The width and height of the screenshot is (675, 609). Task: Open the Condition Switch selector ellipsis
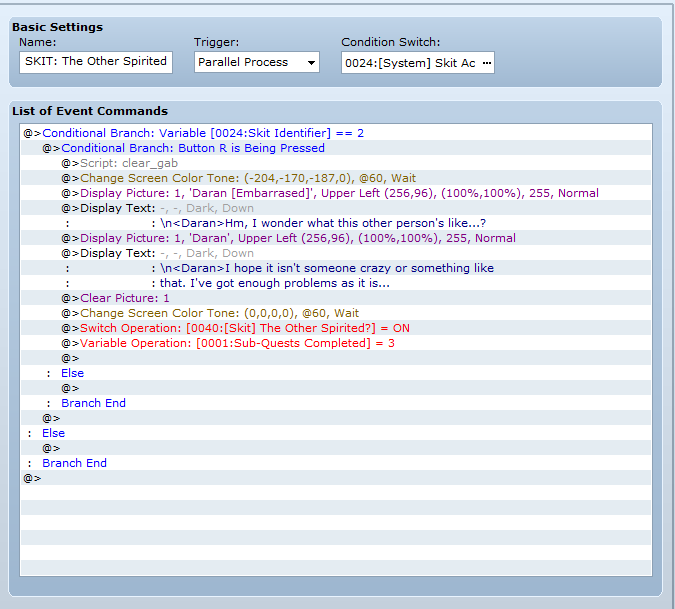(x=486, y=63)
